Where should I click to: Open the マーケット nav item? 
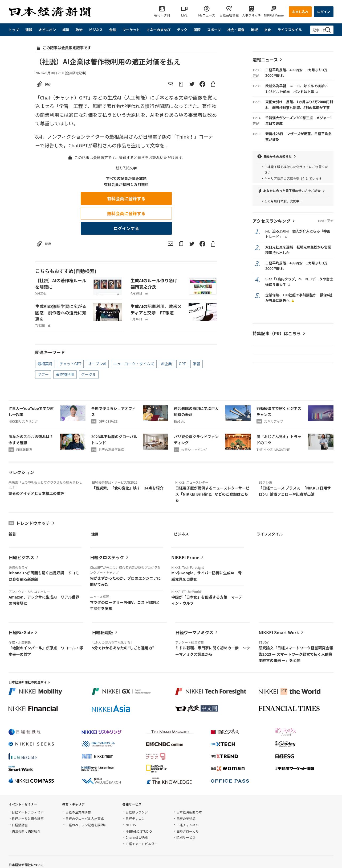(x=131, y=30)
